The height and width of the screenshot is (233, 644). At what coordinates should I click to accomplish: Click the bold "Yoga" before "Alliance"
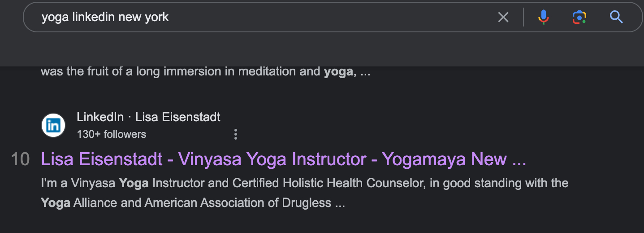pyautogui.click(x=56, y=203)
